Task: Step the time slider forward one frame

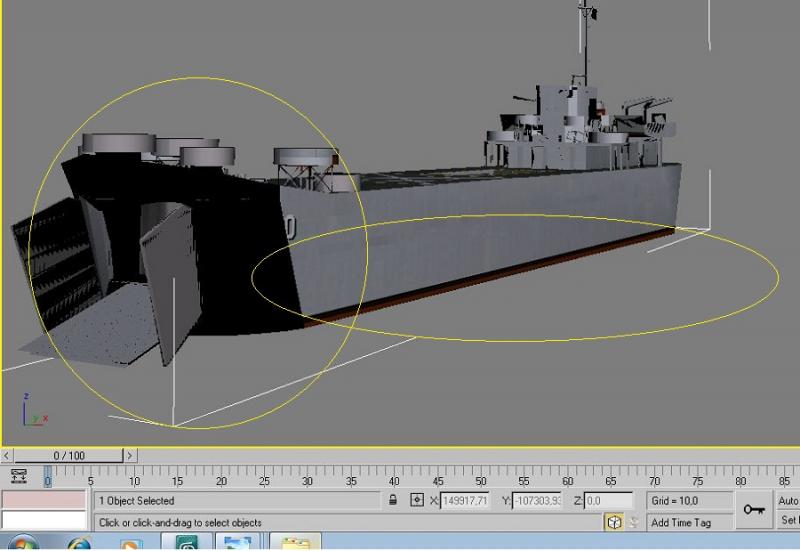Action: pos(130,455)
